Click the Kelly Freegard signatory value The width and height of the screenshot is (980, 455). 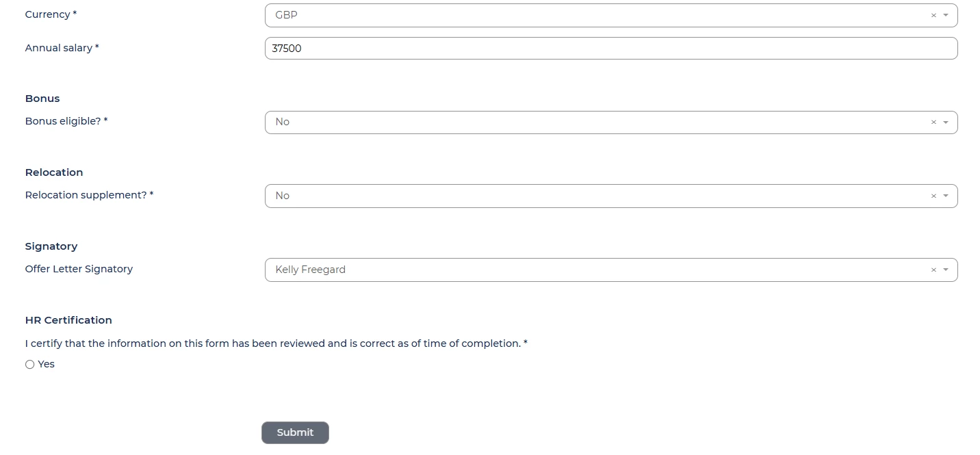pos(310,270)
